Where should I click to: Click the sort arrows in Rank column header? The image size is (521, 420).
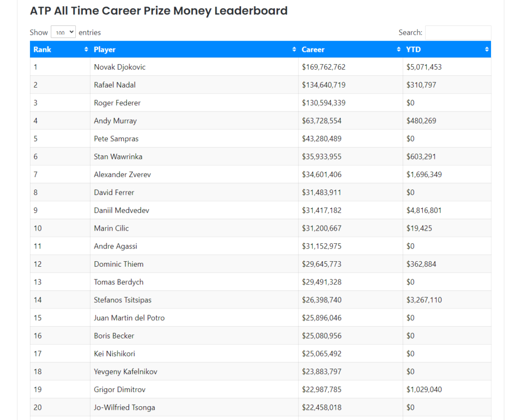[x=86, y=49]
